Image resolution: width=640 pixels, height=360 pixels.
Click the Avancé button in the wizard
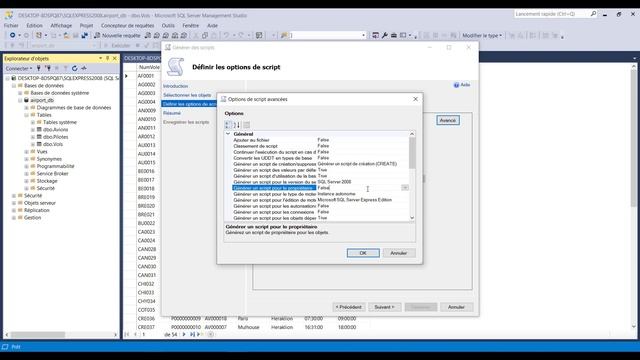(448, 120)
